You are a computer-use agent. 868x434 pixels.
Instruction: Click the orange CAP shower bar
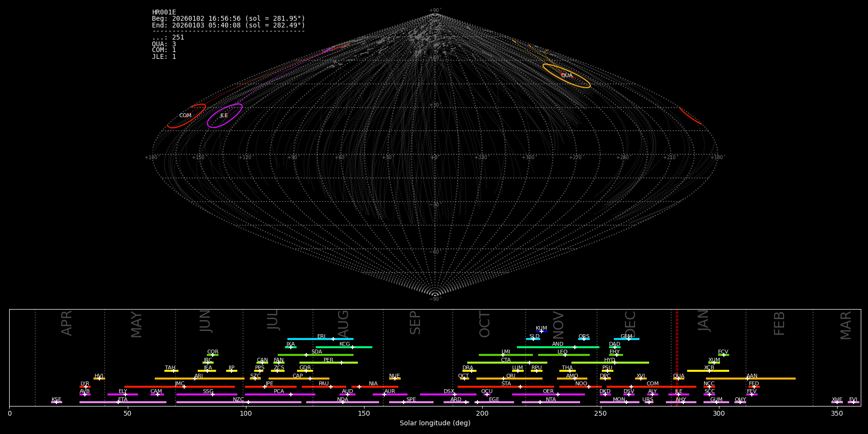point(299,379)
